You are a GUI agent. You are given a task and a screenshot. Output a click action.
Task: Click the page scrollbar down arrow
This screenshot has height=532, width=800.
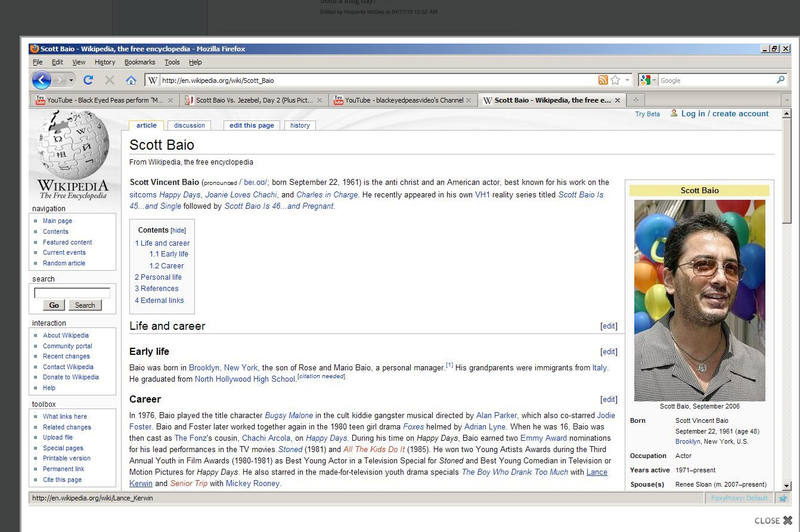tap(786, 486)
